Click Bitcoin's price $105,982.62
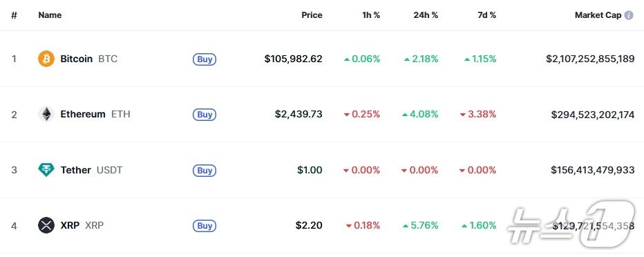 pos(293,59)
